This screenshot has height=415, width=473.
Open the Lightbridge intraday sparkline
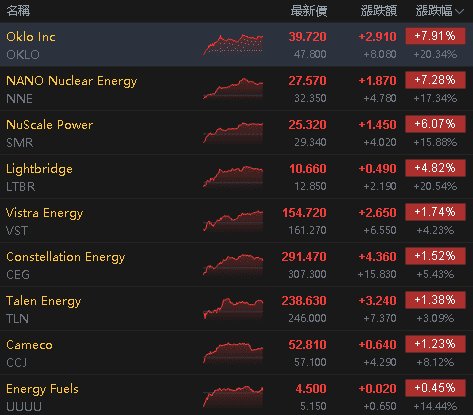[x=233, y=177]
